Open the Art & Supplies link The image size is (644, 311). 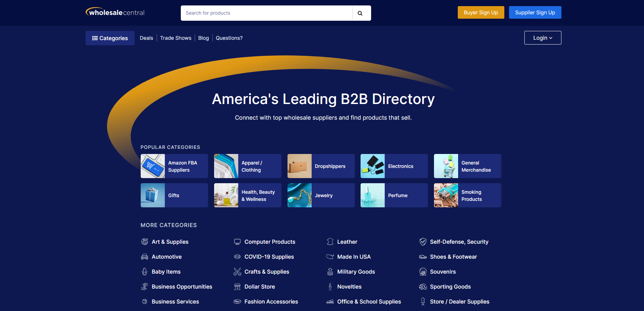coord(170,242)
